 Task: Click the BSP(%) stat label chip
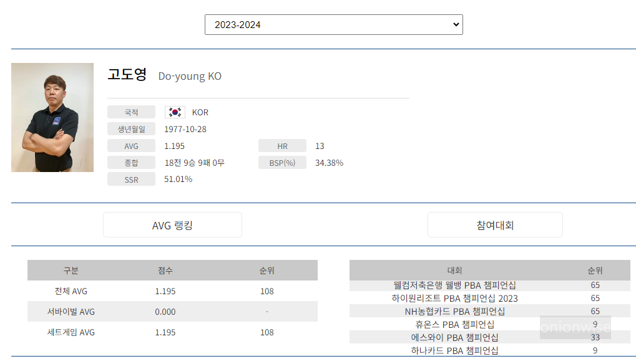click(x=282, y=162)
